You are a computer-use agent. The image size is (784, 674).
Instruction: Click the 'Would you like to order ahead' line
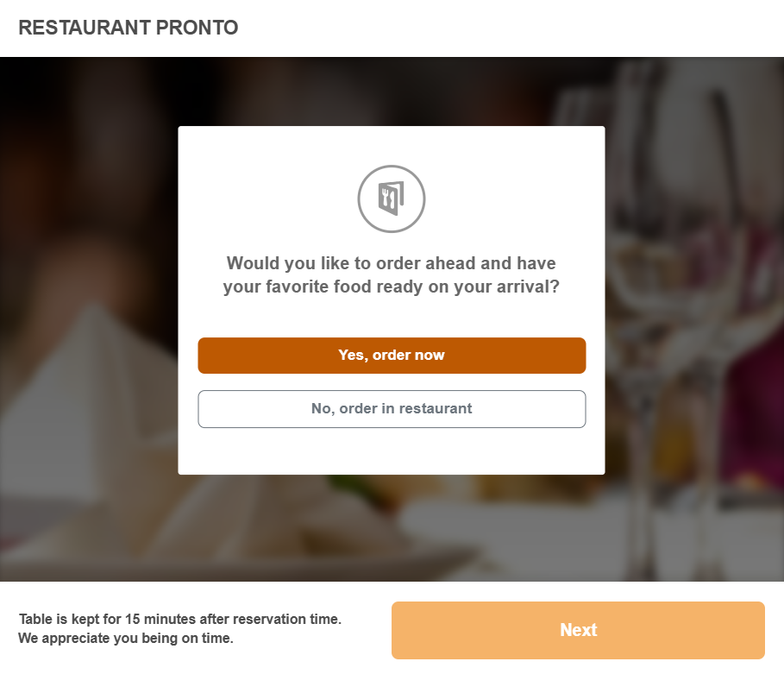point(392,263)
